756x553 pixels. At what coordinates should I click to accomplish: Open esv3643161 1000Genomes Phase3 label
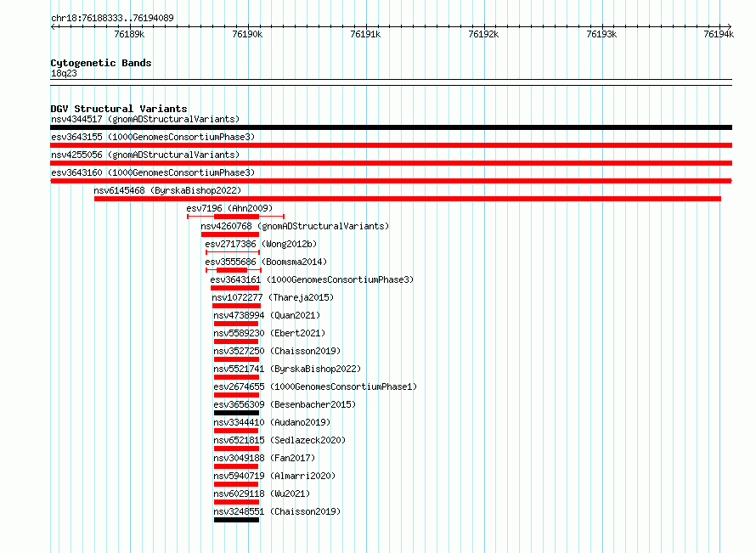coord(312,279)
